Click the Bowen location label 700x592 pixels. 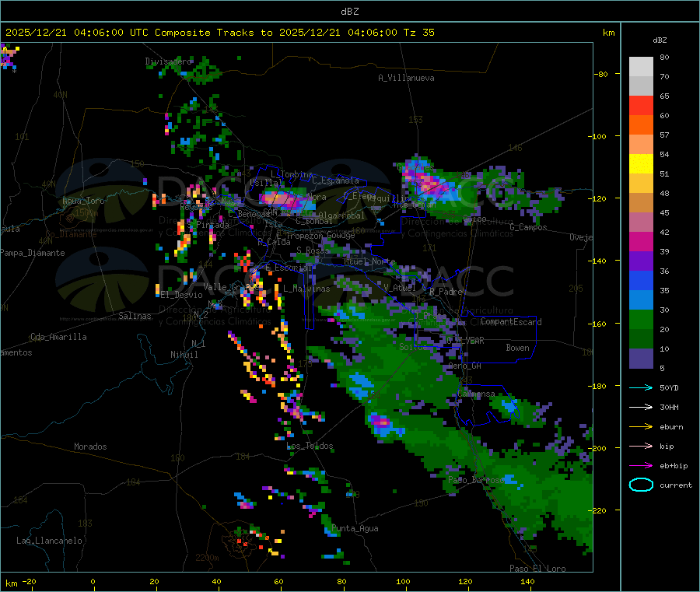click(517, 348)
